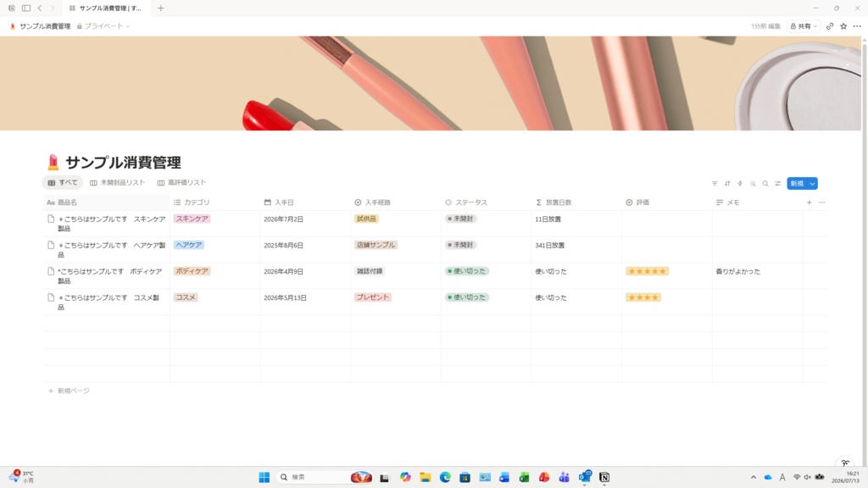Click the スキンケア category tag

(x=192, y=219)
